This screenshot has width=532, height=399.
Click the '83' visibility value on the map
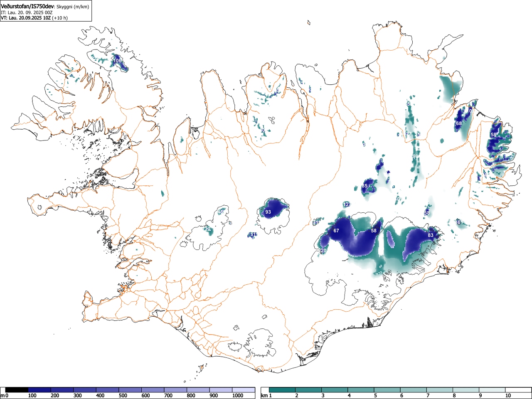(x=431, y=235)
